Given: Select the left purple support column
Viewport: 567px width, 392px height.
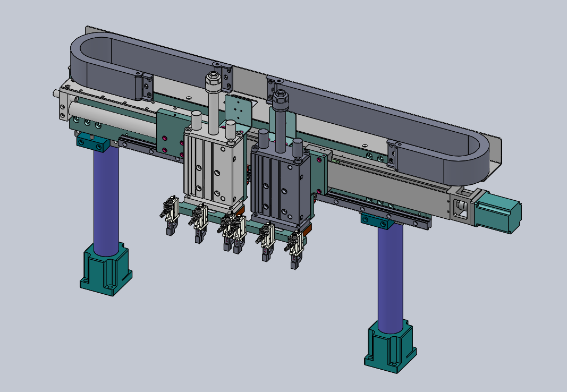Looking at the screenshot, I should [106, 201].
